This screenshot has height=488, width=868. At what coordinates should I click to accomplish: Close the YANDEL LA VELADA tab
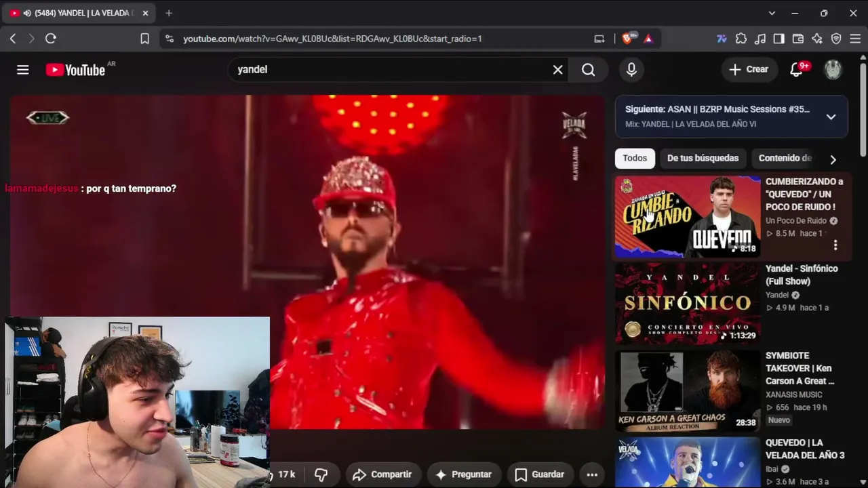[145, 13]
